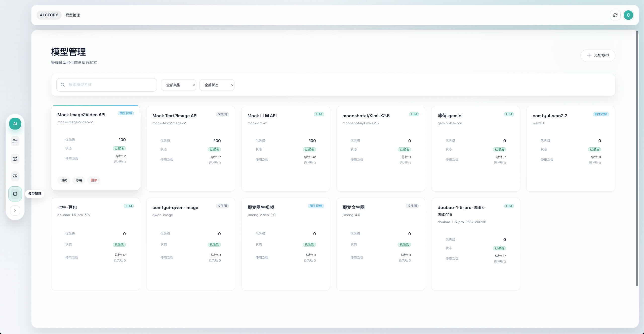Click the jimeng-video-2.0 model ID
Viewport: 644px width, 334px height.
[x=261, y=215]
